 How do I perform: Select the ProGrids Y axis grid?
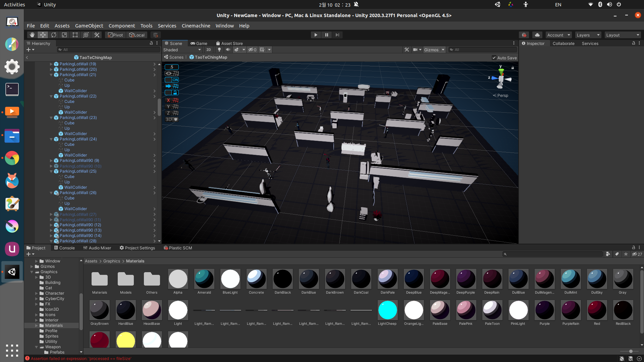tap(172, 107)
